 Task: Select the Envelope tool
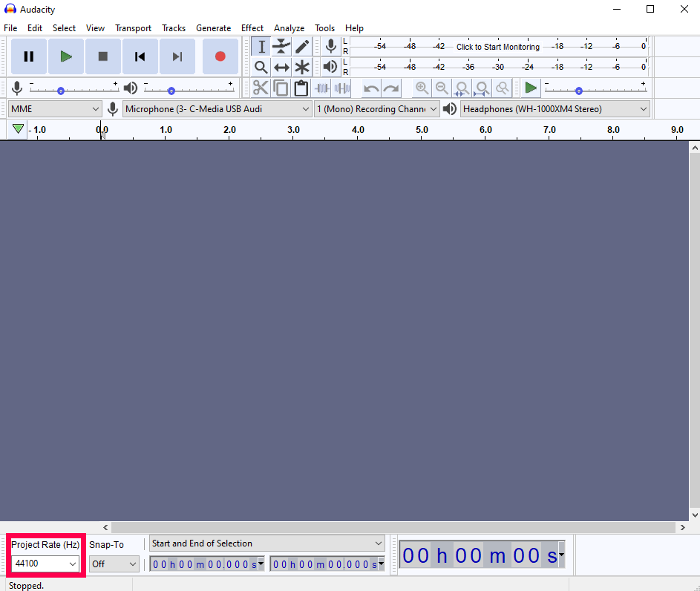click(x=281, y=47)
